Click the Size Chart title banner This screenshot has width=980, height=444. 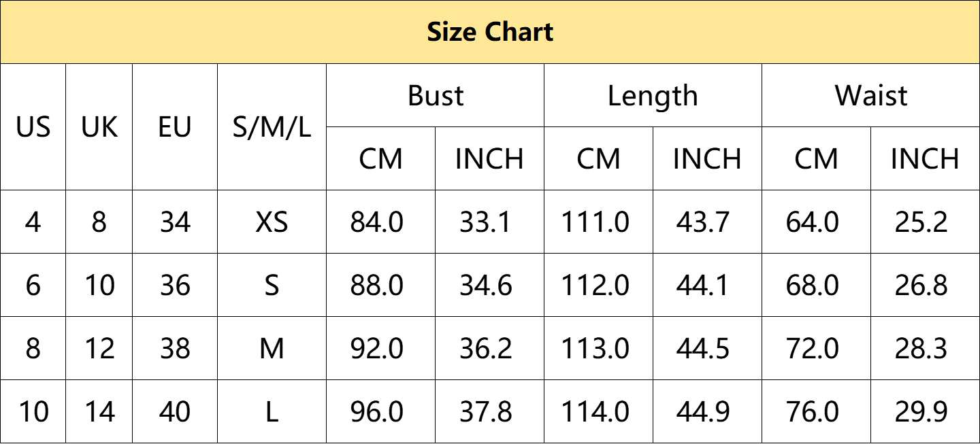tap(490, 32)
